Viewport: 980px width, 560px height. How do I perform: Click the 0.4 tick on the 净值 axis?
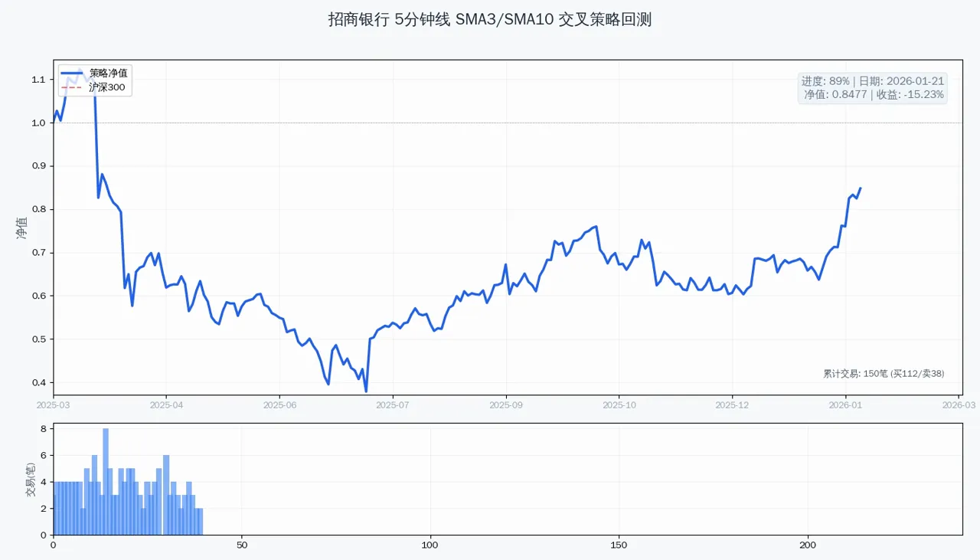pos(39,382)
